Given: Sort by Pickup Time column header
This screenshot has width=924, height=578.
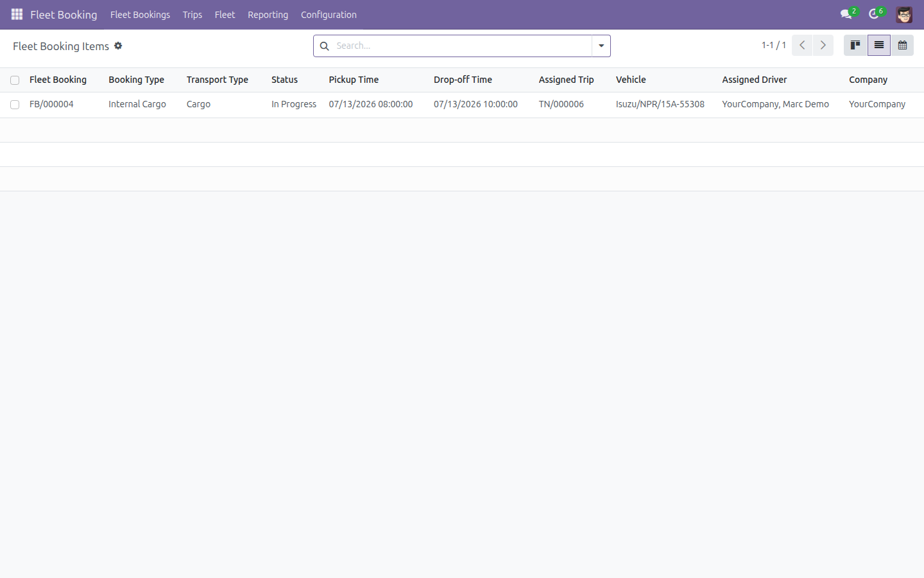Looking at the screenshot, I should [x=354, y=80].
